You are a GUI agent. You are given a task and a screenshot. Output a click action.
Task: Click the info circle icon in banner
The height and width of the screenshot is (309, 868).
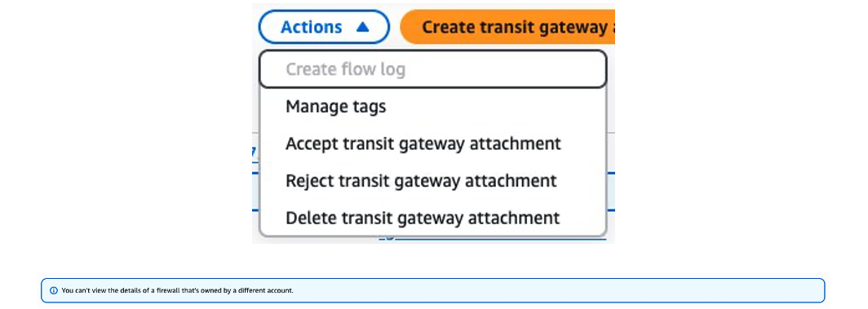pos(54,290)
